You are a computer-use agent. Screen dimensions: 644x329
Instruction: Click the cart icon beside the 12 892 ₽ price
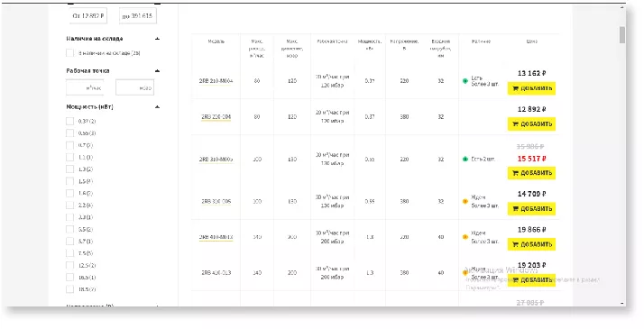coord(515,123)
